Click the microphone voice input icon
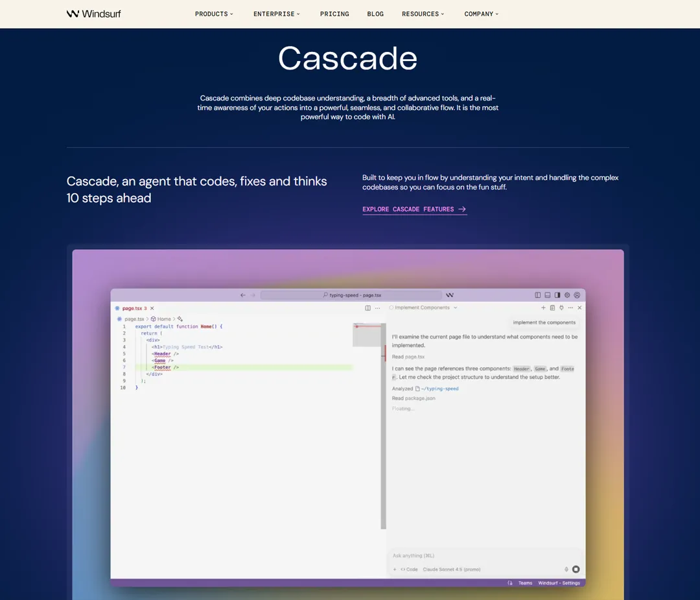Image resolution: width=700 pixels, height=600 pixels. pyautogui.click(x=566, y=569)
